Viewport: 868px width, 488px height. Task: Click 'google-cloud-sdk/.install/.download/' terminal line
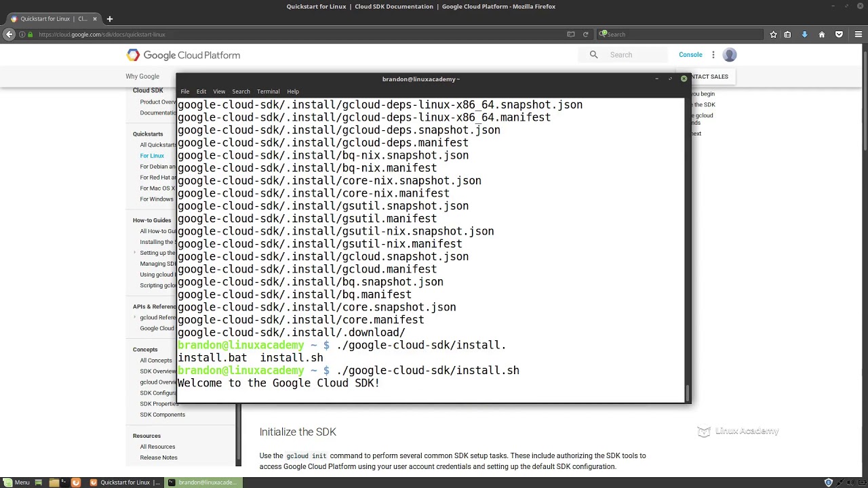click(x=292, y=333)
